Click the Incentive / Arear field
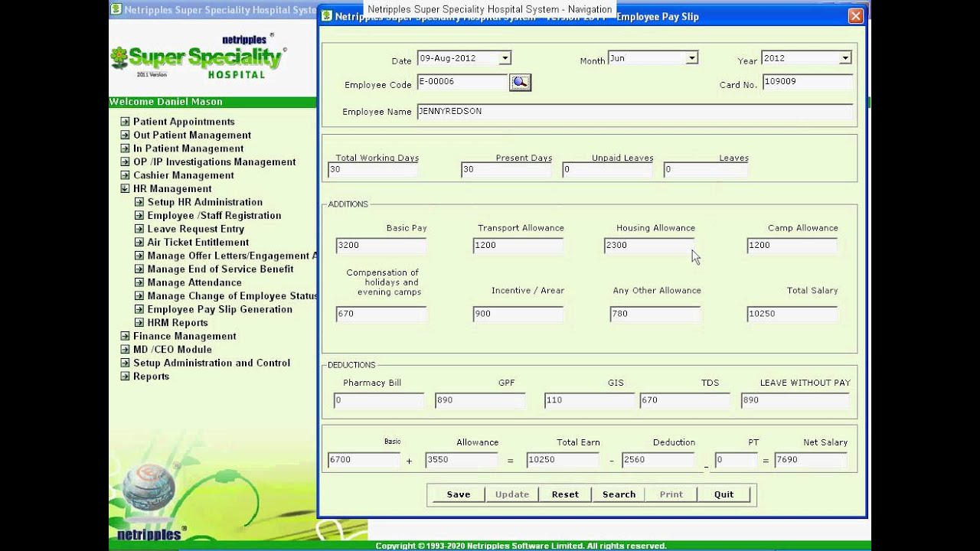The height and width of the screenshot is (551, 980). [518, 315]
